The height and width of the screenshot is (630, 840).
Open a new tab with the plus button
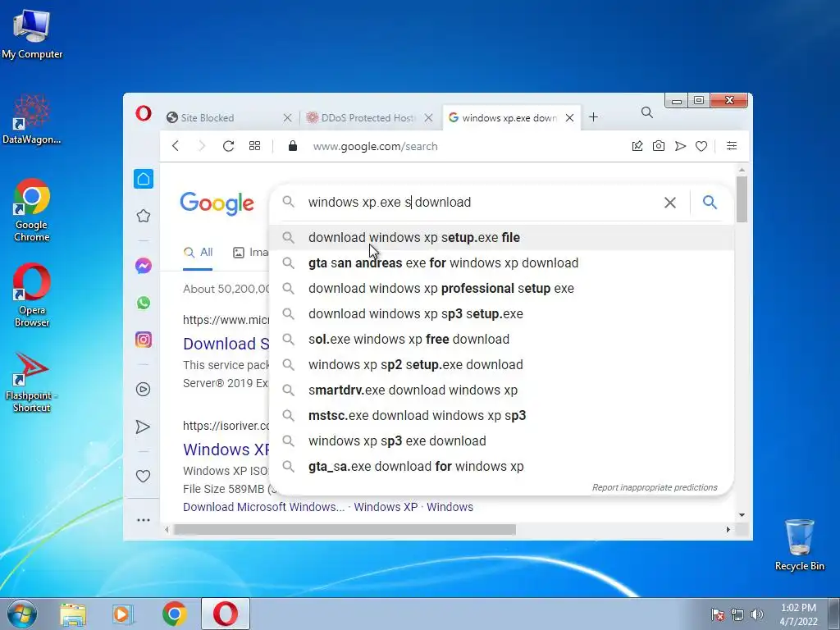[x=593, y=117]
